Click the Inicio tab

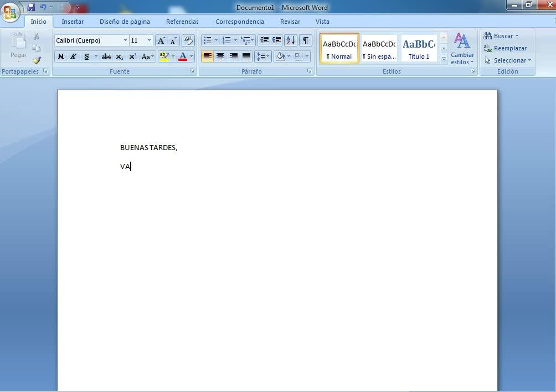[38, 22]
